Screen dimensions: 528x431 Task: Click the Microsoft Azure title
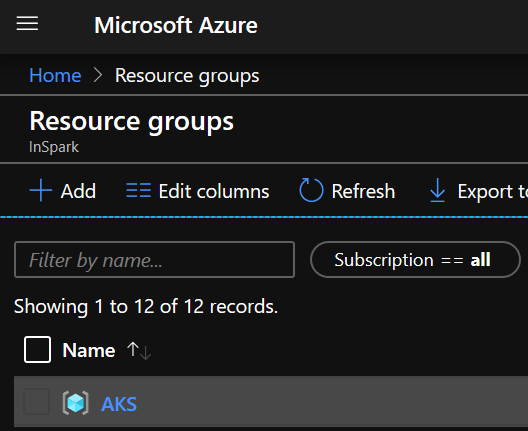click(x=176, y=25)
